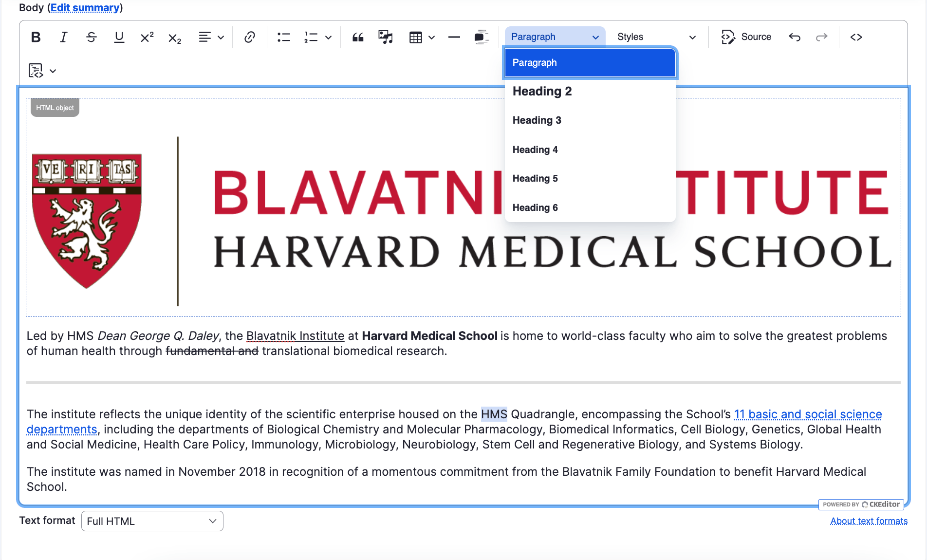
Task: Open the Blavatnik Institute link
Action: [295, 336]
